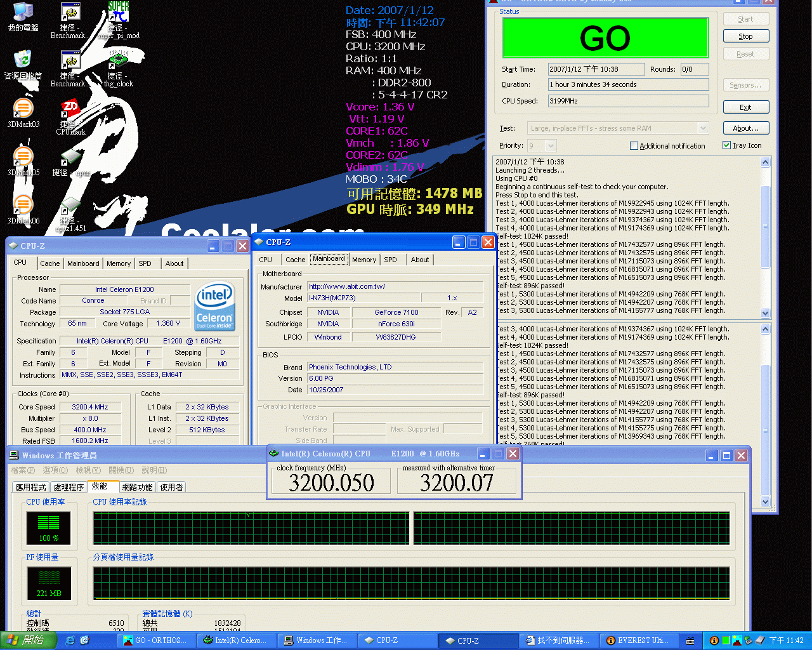Screen dimensions: 812x650
Task: Open the Benchmark shortcut beside 我的電腦
Action: [x=69, y=20]
